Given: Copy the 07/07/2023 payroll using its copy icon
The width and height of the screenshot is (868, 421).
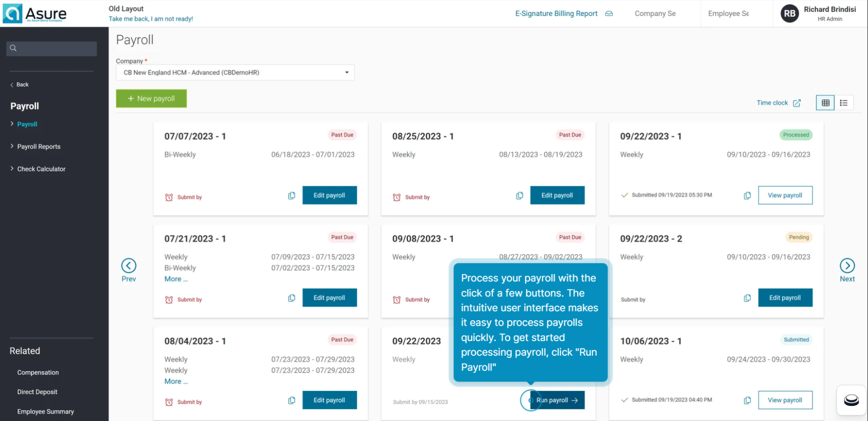Looking at the screenshot, I should [x=291, y=196].
